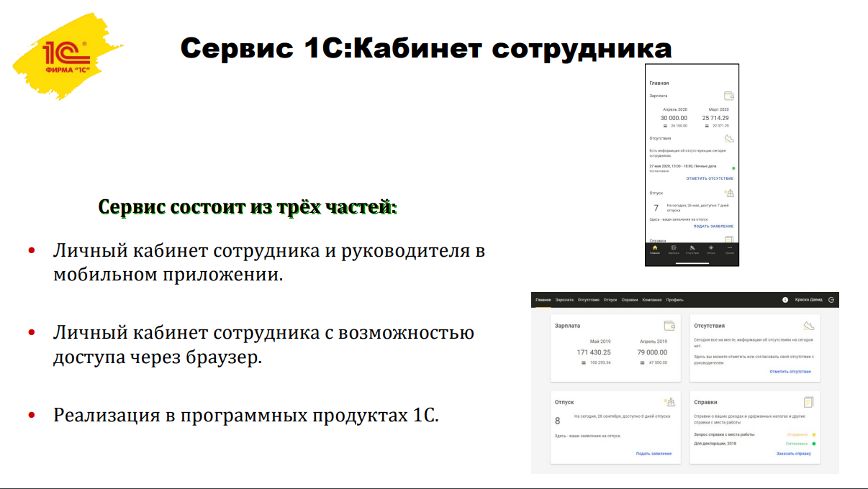Open Зарплата tab in browser navigation
The image size is (868, 489).
coord(564,300)
